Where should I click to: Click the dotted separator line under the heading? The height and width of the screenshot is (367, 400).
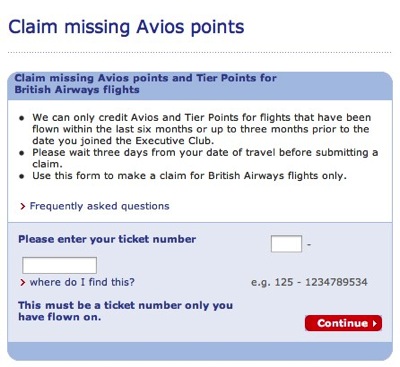pyautogui.click(x=199, y=52)
